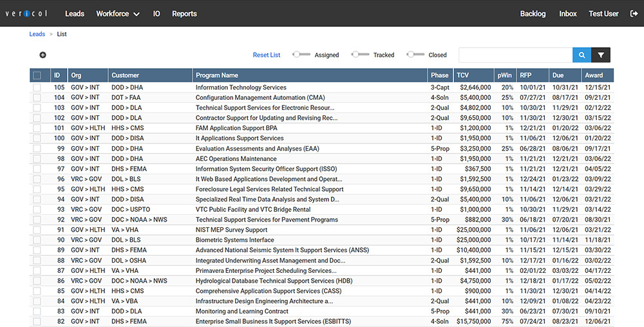Viewport: 644px width, 327px height.
Task: Sort by the Phase column header
Action: (x=440, y=75)
